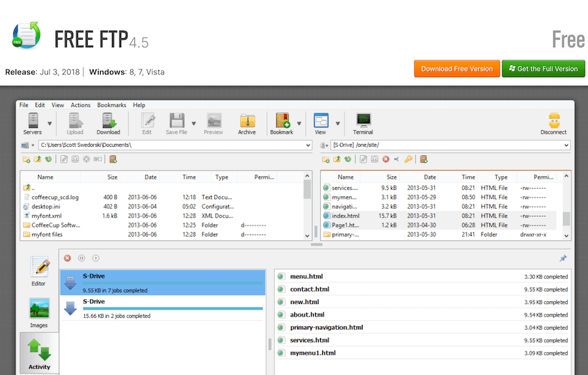Sort local files by Type column
Screen dimensions: 588x375
click(x=221, y=177)
